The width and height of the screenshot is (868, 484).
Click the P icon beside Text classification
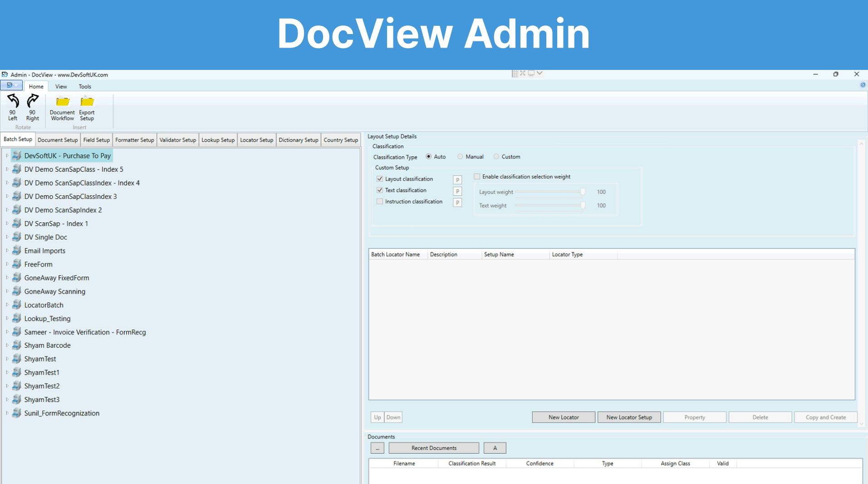click(x=457, y=191)
